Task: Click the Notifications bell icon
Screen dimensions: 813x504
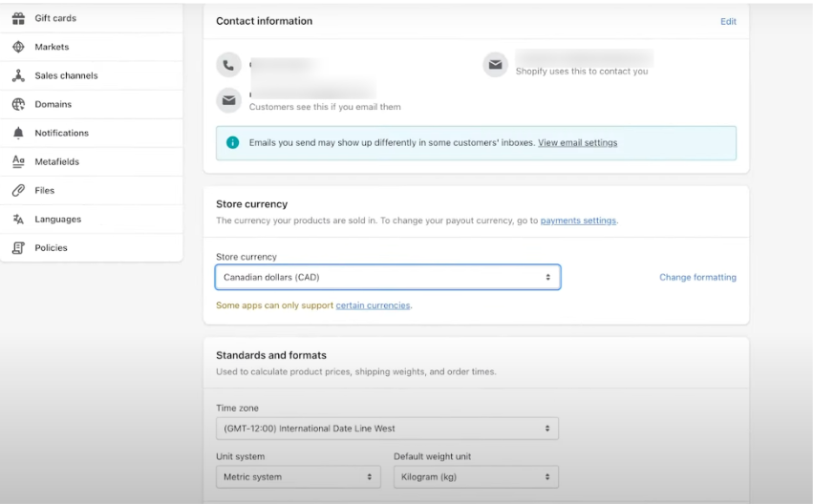Action: point(19,133)
